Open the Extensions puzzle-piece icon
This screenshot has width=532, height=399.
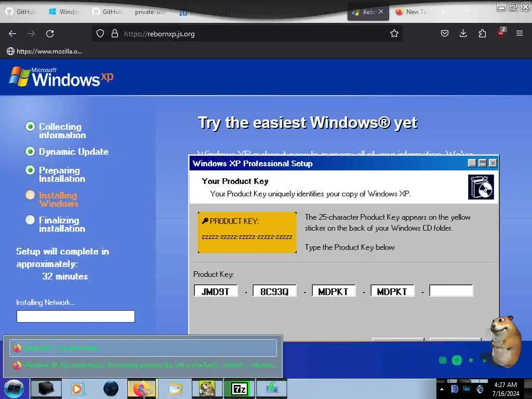482,33
